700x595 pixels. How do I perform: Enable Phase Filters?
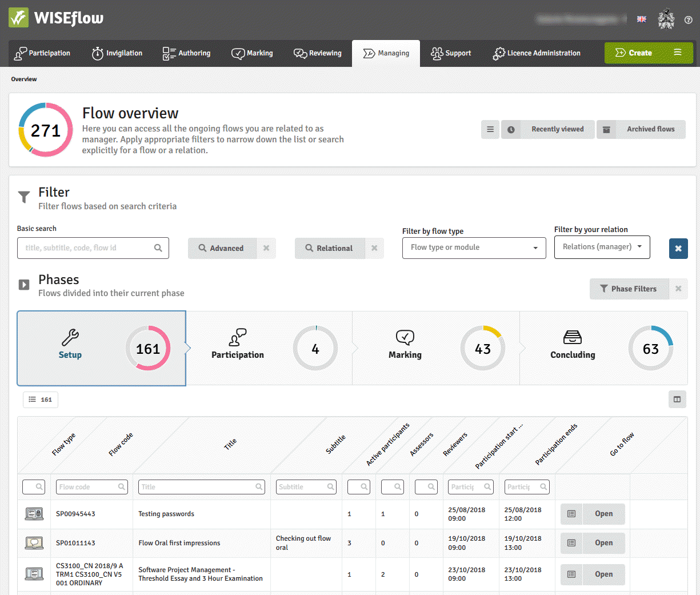(629, 289)
